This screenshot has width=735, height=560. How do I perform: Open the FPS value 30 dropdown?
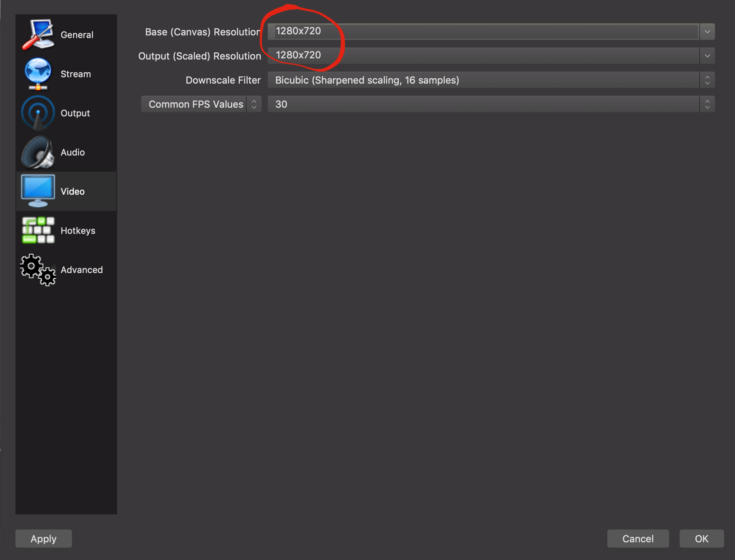(x=491, y=104)
